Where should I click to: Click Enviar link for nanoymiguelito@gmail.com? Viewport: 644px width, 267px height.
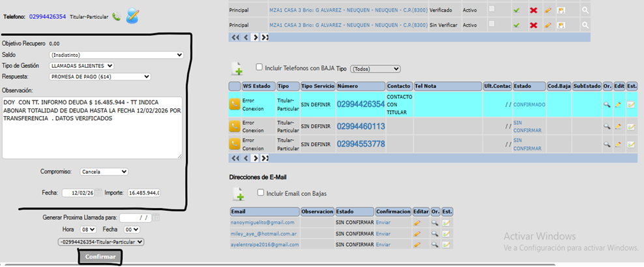click(383, 223)
